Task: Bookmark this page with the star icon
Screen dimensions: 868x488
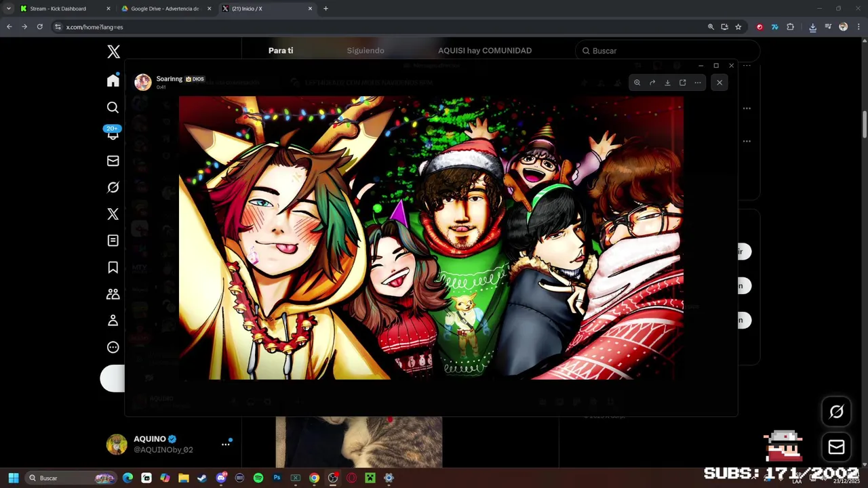Action: (x=738, y=27)
